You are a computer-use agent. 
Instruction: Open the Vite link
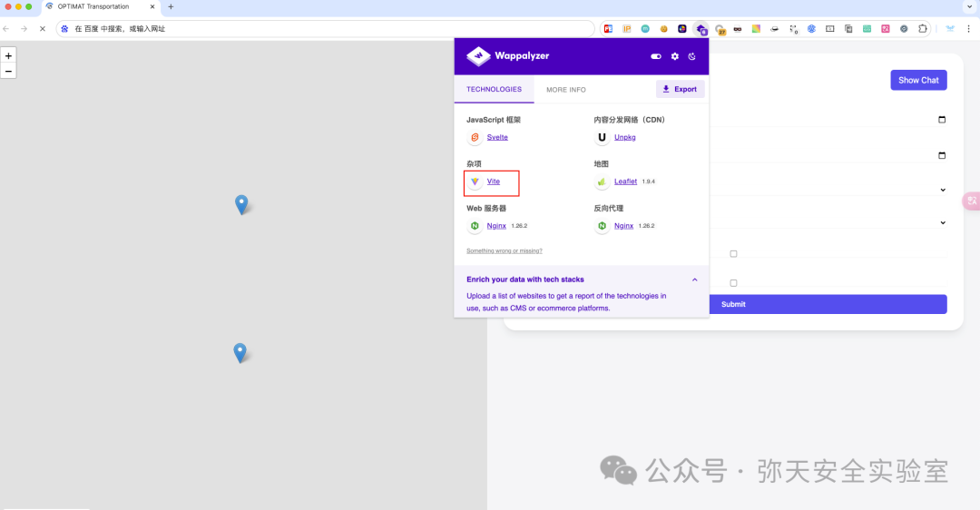493,181
